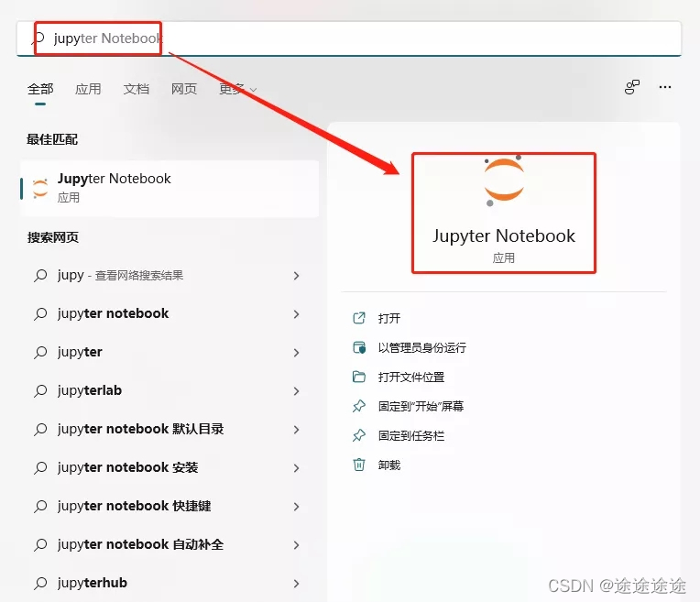The height and width of the screenshot is (602, 700).
Task: Click the search icon beside jupyterhub
Action: [40, 583]
